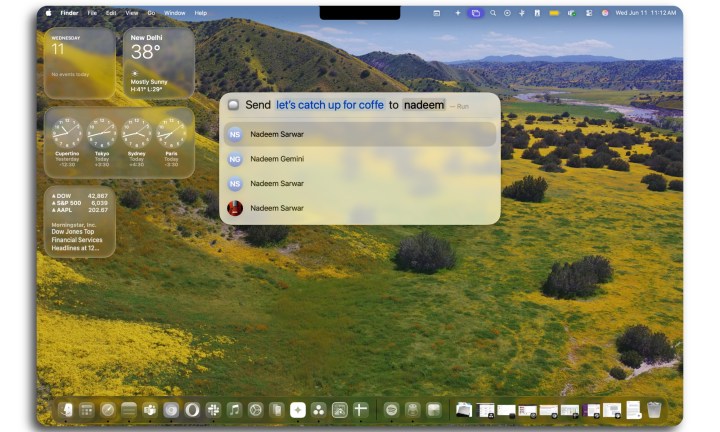Image resolution: width=720 pixels, height=432 pixels.
Task: Click the Cupertino clock
Action: (67, 133)
